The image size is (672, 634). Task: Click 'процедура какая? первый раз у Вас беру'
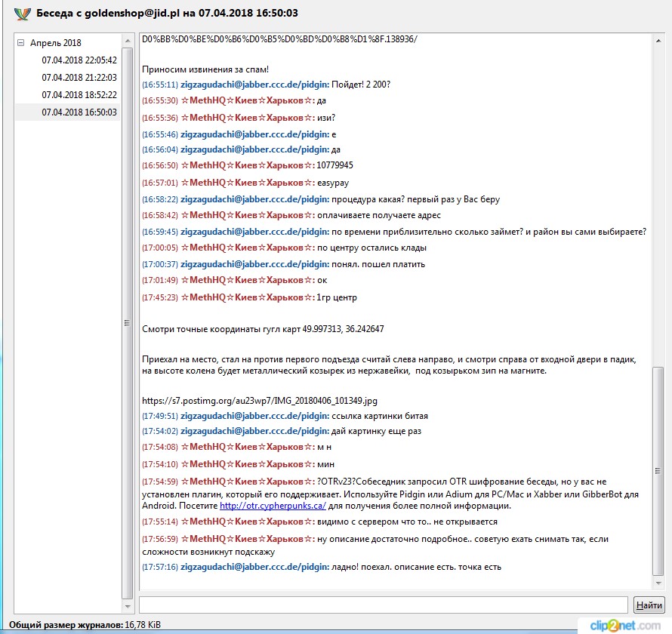point(416,199)
